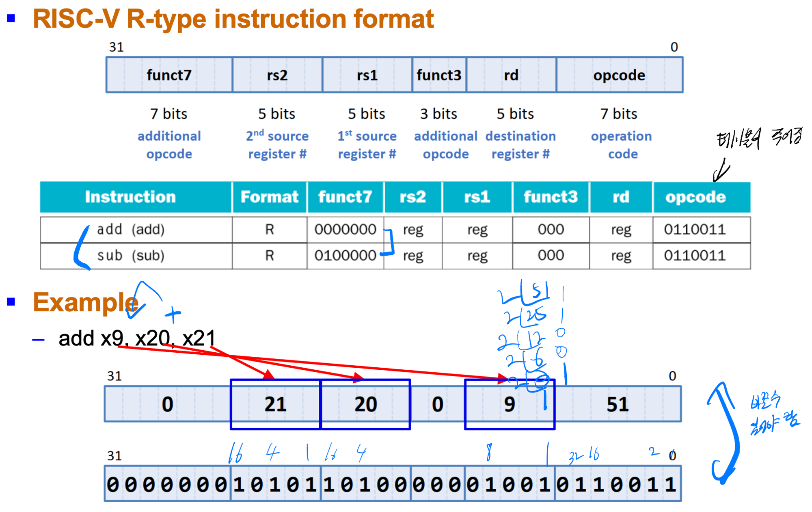Click the rd field in format diagram

511,75
